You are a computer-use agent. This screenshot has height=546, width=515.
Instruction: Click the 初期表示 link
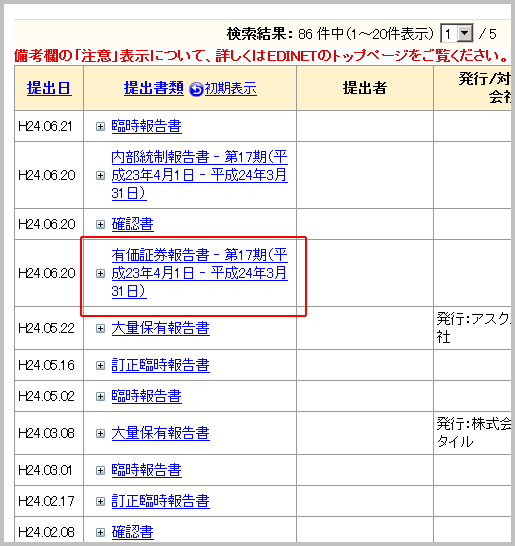coord(231,88)
